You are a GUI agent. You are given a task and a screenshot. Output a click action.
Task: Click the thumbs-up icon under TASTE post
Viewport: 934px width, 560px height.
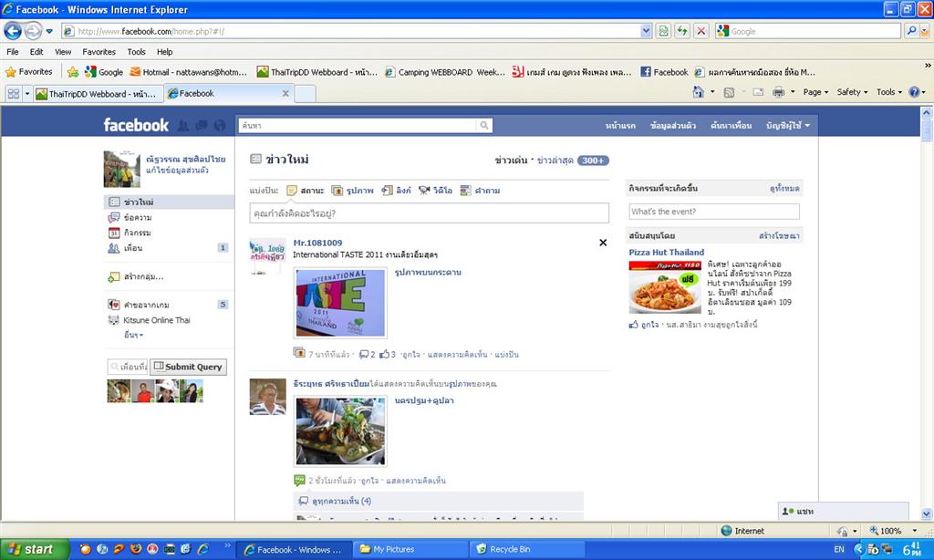pyautogui.click(x=385, y=354)
